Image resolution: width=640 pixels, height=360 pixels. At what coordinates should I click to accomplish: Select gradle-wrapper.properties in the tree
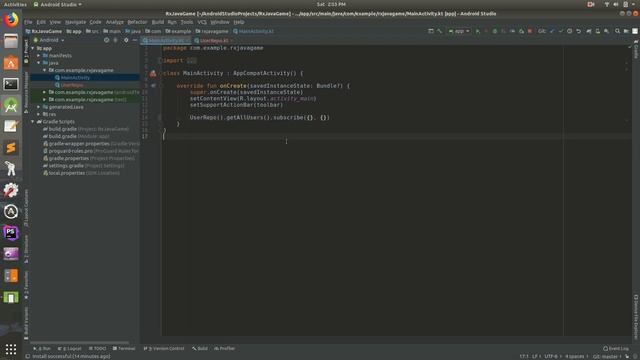[91, 144]
